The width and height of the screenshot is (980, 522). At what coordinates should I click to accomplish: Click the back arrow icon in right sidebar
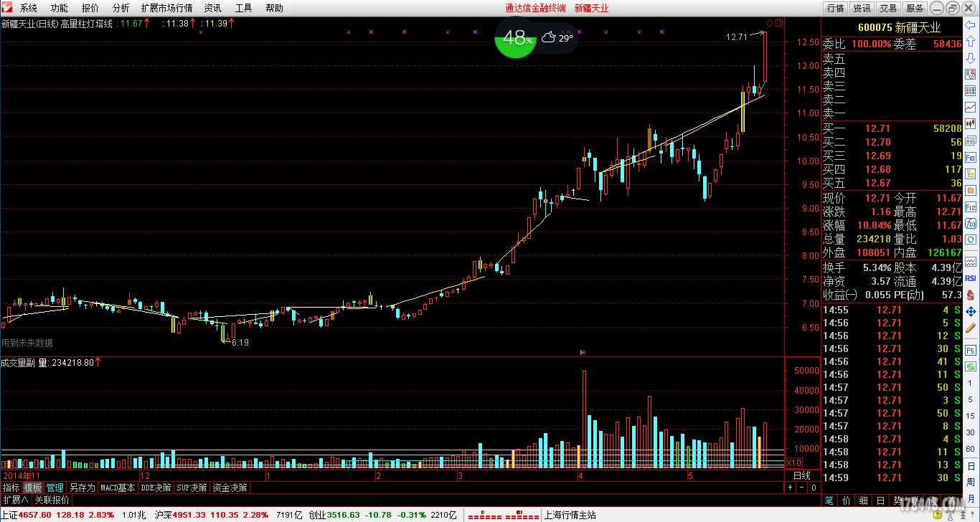[971, 24]
